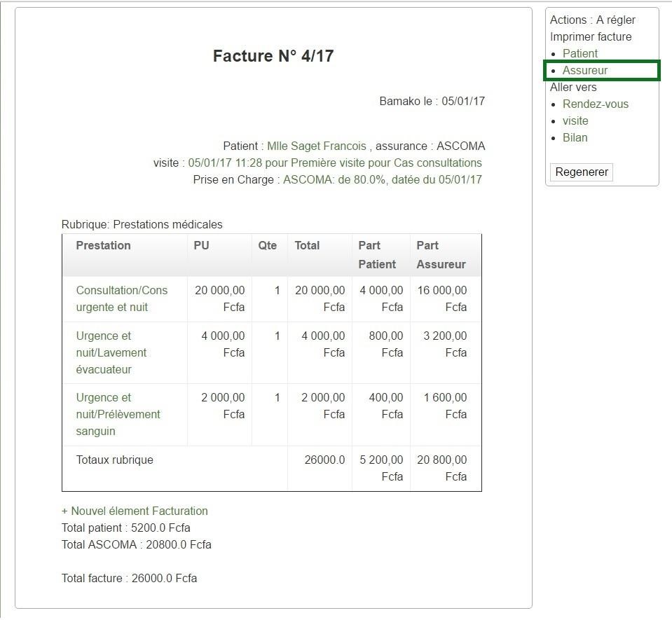
Task: Select the 20 000,00 Fcfa PU cell
Action: [x=219, y=298]
